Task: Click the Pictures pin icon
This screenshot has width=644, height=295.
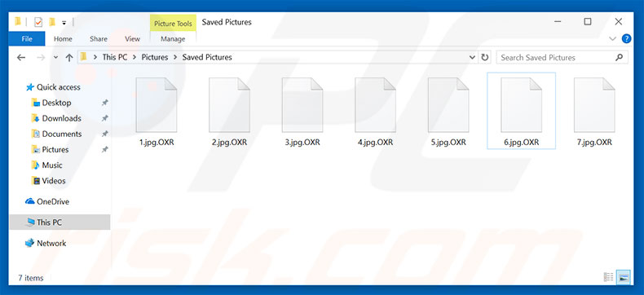Action: tap(104, 150)
